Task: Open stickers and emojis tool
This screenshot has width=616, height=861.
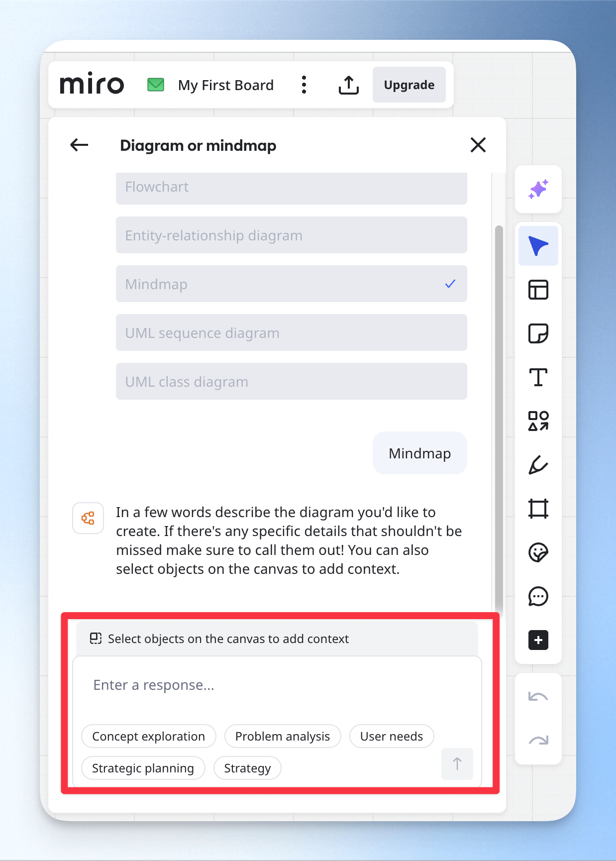Action: tap(538, 552)
